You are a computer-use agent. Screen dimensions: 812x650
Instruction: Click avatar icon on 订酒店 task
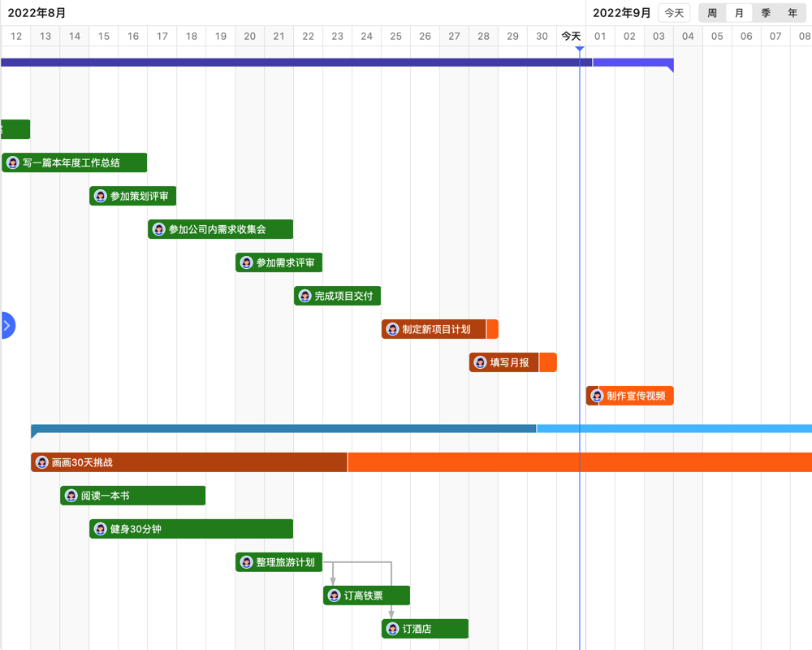click(x=393, y=629)
